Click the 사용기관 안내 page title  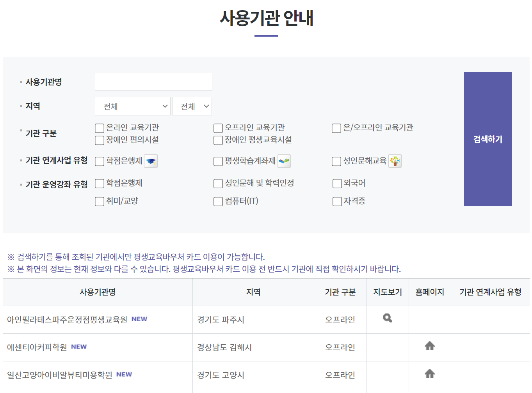[x=266, y=18]
